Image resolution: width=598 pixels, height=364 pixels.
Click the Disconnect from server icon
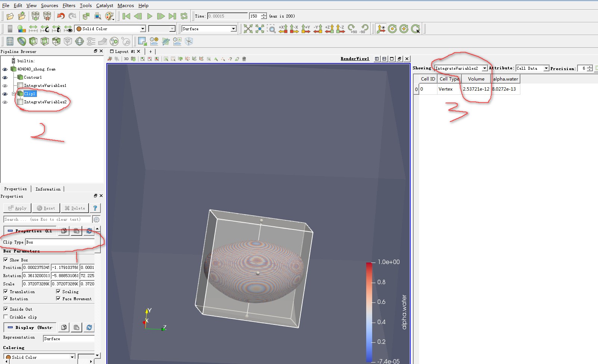coord(47,16)
